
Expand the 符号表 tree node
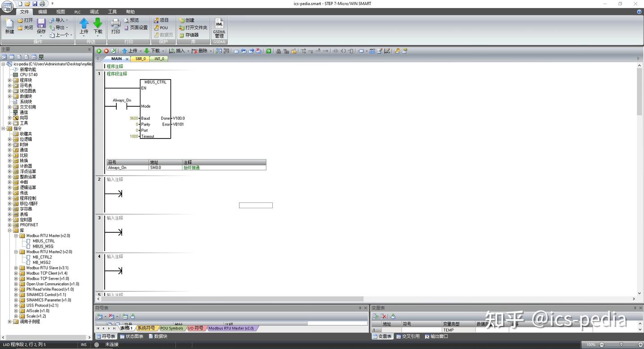point(9,85)
